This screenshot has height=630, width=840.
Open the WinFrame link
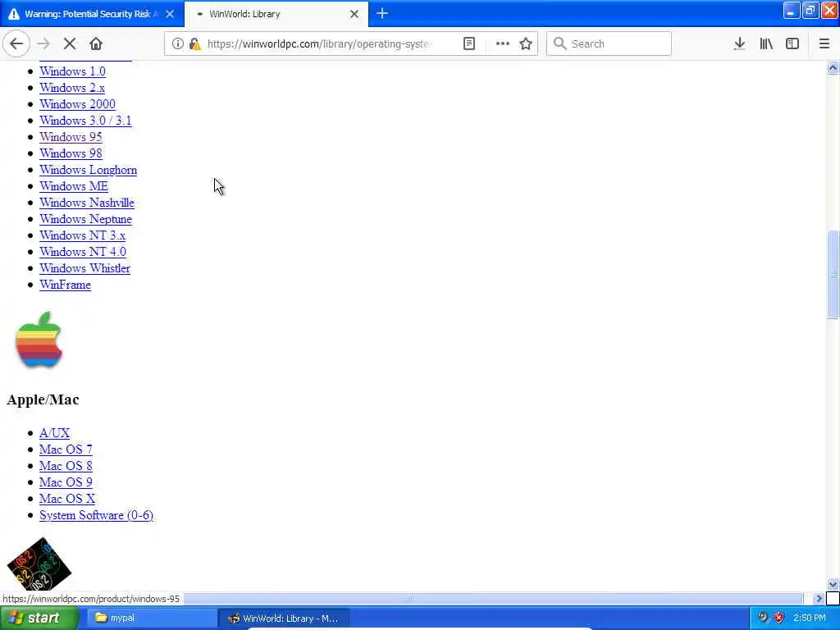pyautogui.click(x=65, y=285)
